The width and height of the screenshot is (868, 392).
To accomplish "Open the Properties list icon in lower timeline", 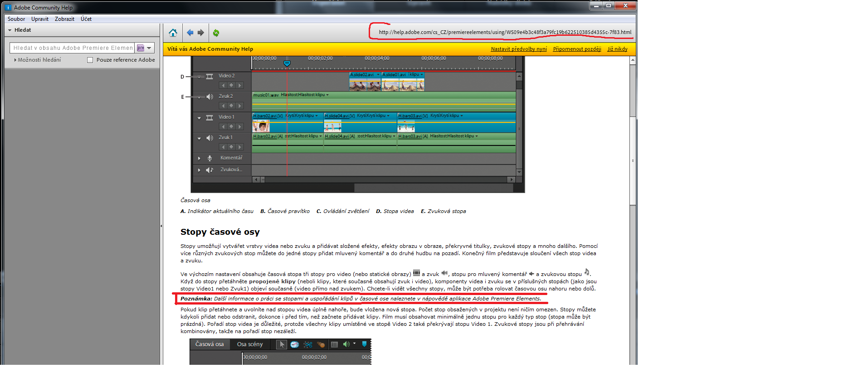I will coord(334,344).
